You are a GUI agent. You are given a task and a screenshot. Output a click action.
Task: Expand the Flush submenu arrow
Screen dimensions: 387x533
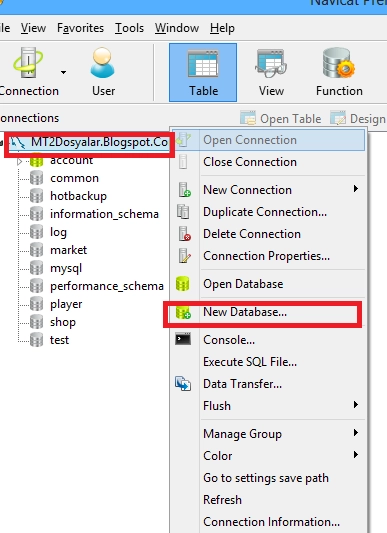(356, 405)
